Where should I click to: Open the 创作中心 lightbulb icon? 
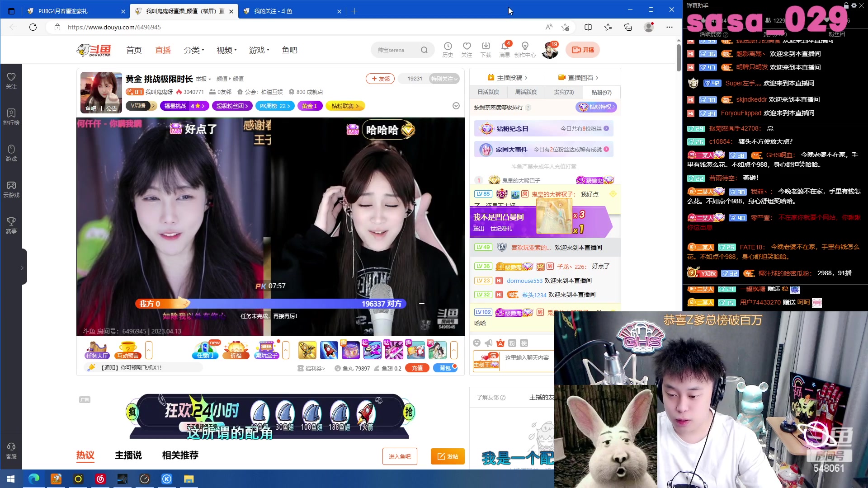click(525, 50)
